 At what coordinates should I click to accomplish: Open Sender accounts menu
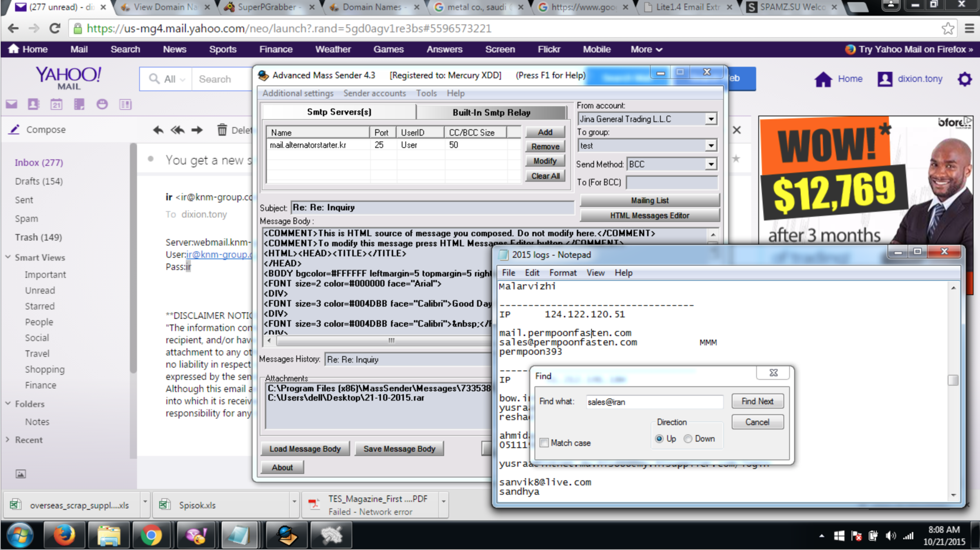[x=375, y=93]
